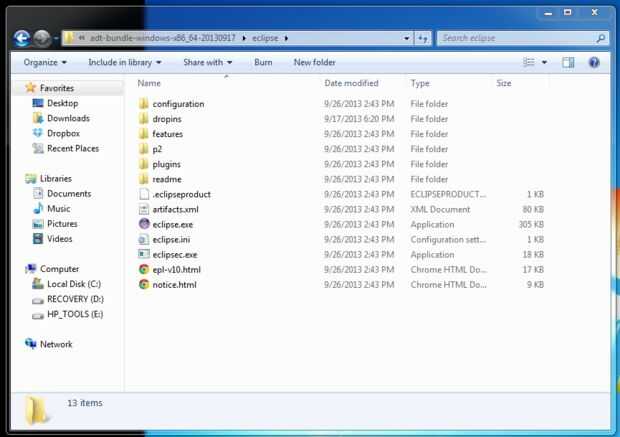Viewport: 620px width, 437px height.
Task: Open the address bar history dropdown
Action: 406,38
